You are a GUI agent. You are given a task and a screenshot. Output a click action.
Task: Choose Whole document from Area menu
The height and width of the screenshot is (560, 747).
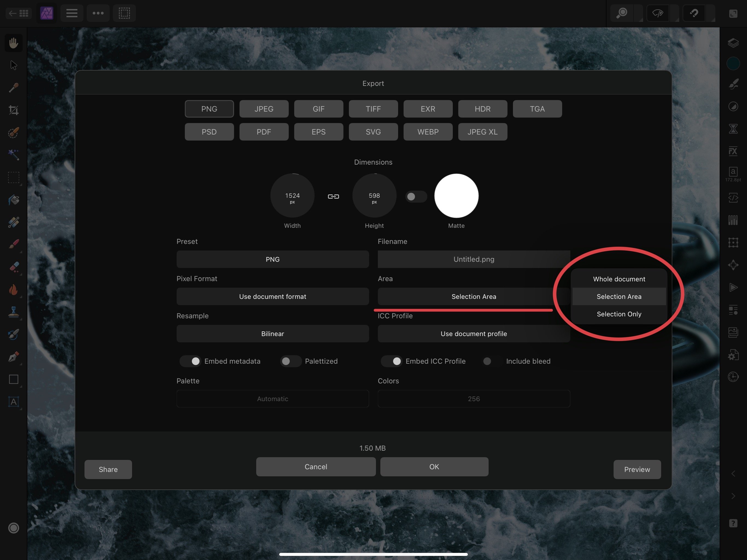[619, 279]
